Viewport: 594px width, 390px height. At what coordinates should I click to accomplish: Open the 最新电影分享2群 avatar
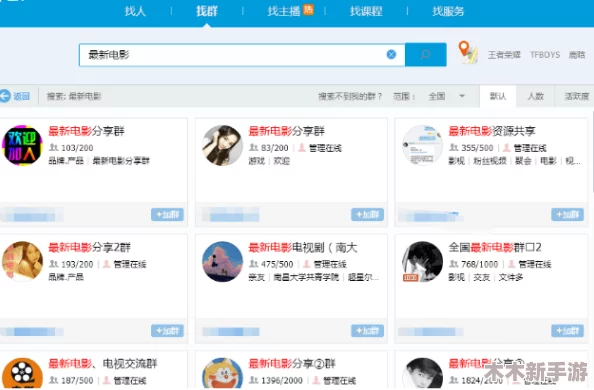pyautogui.click(x=22, y=262)
